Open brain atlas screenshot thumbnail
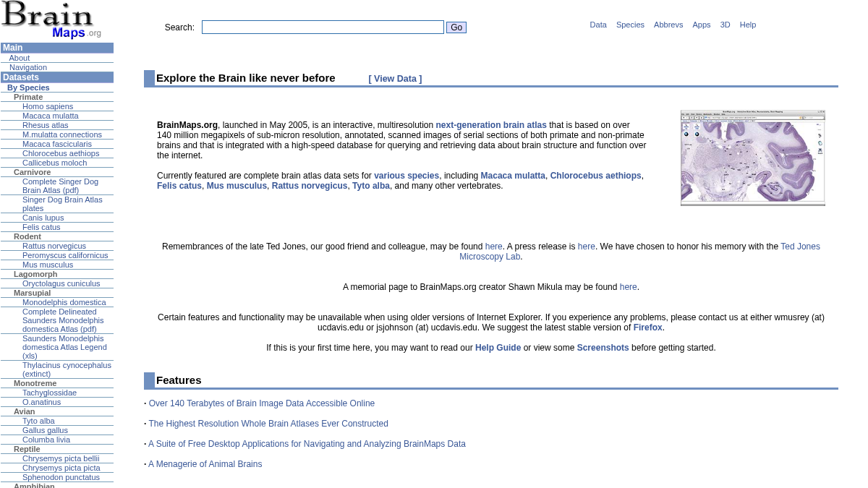The height and width of the screenshot is (488, 868). pyautogui.click(x=752, y=158)
